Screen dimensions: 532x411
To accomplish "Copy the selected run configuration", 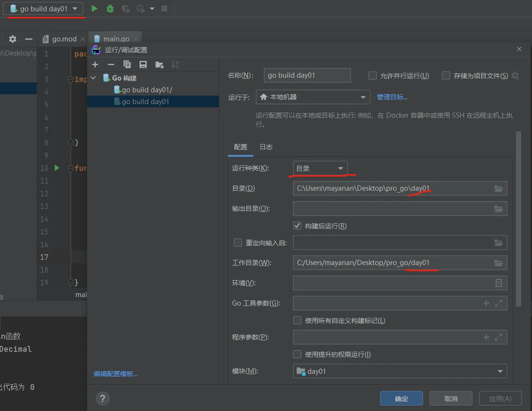I will 127,64.
